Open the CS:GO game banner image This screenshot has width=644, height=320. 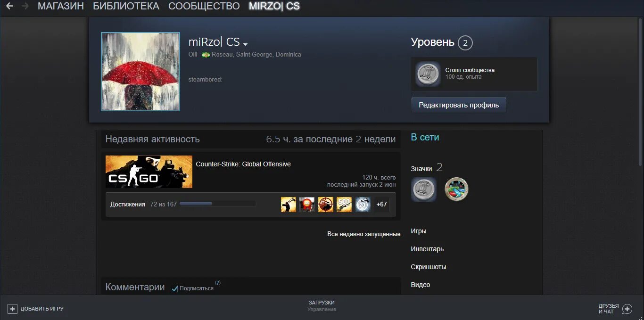coord(149,172)
